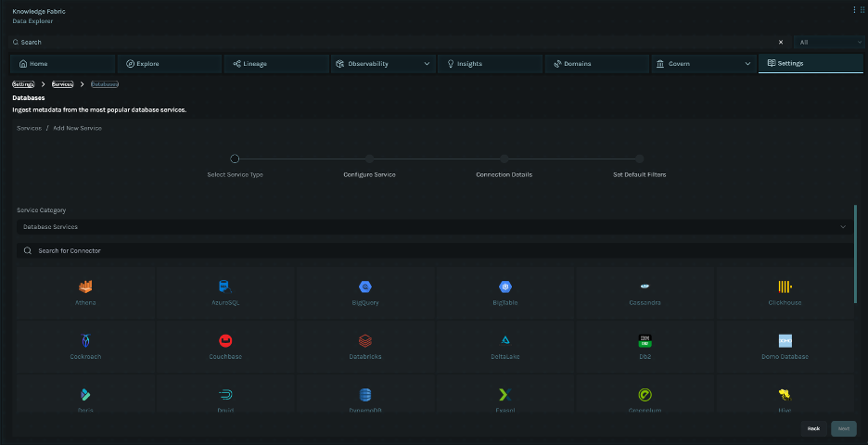Go to Services breadcrumb link
The width and height of the screenshot is (868, 445).
point(62,84)
